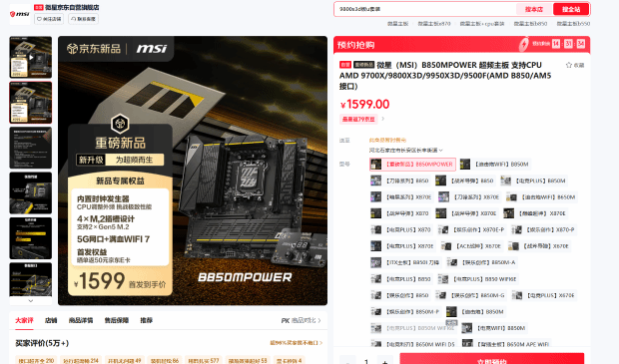The width and height of the screenshot is (619, 364).
Task: Expand promotion details chevron beside red tag
Action: click(382, 119)
